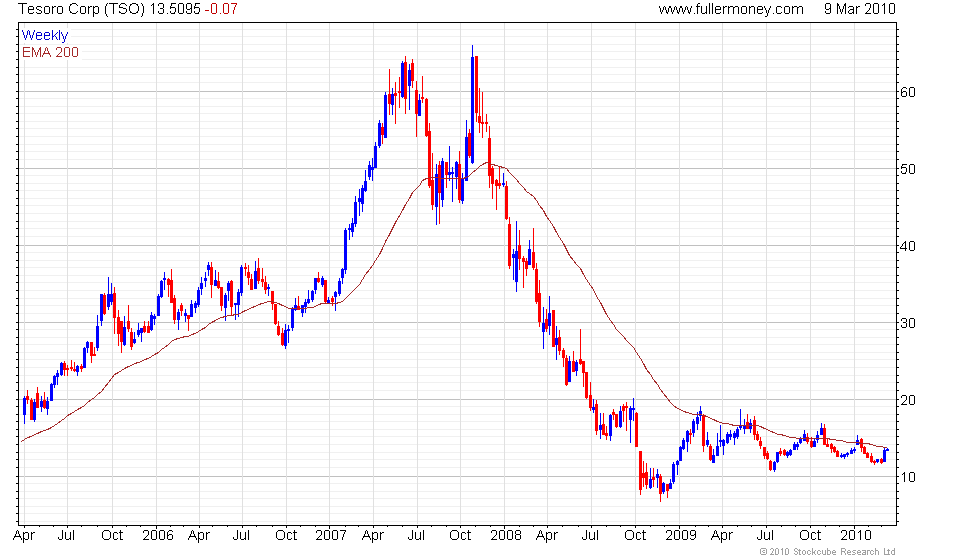The image size is (980, 560).
Task: Click the 10 price axis label
Action: pyautogui.click(x=908, y=477)
